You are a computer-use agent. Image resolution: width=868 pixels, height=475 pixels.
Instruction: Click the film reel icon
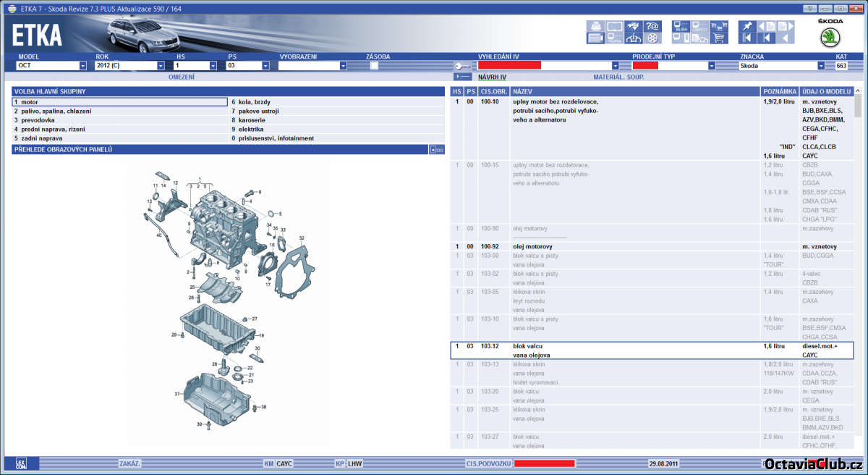pos(652,38)
